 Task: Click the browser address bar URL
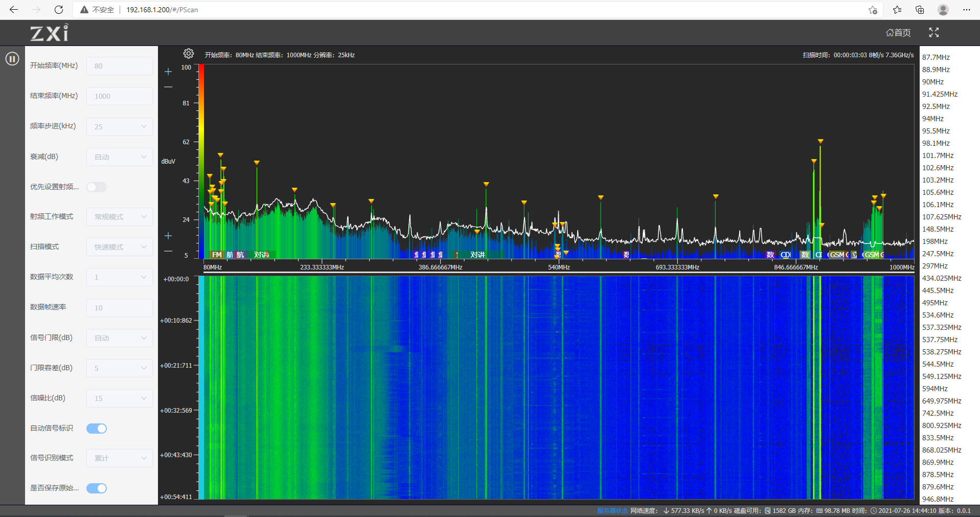(x=162, y=10)
